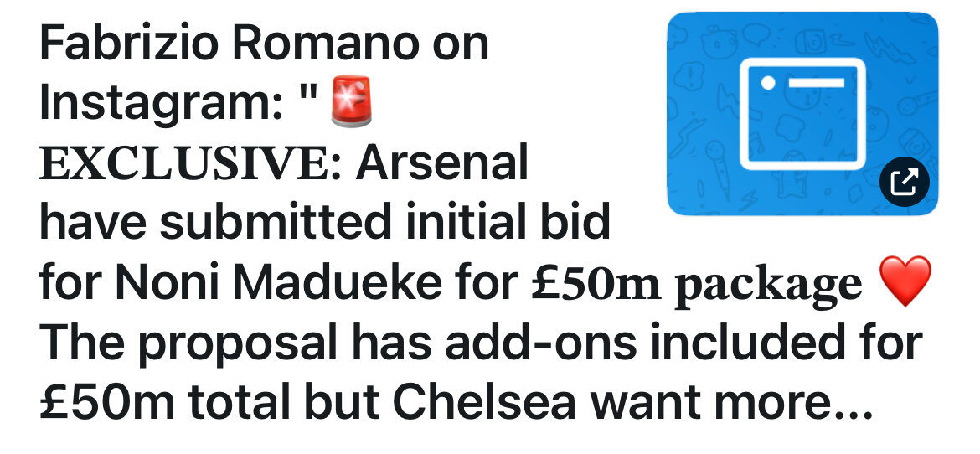
Task: Open the post via 'Fabrizio Romano on' title
Action: point(264,44)
